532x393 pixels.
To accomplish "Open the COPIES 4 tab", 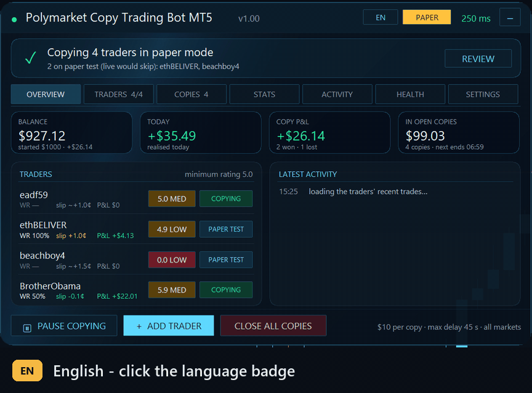I will [x=191, y=94].
